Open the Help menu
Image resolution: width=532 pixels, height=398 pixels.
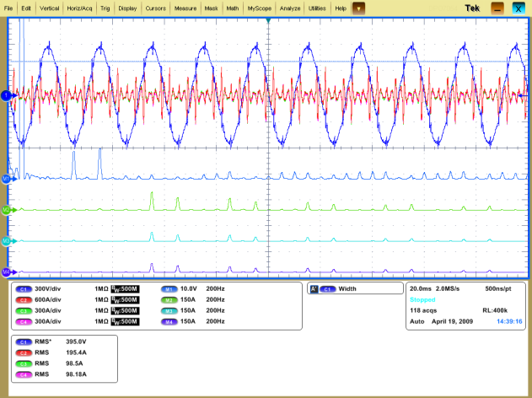tap(341, 8)
